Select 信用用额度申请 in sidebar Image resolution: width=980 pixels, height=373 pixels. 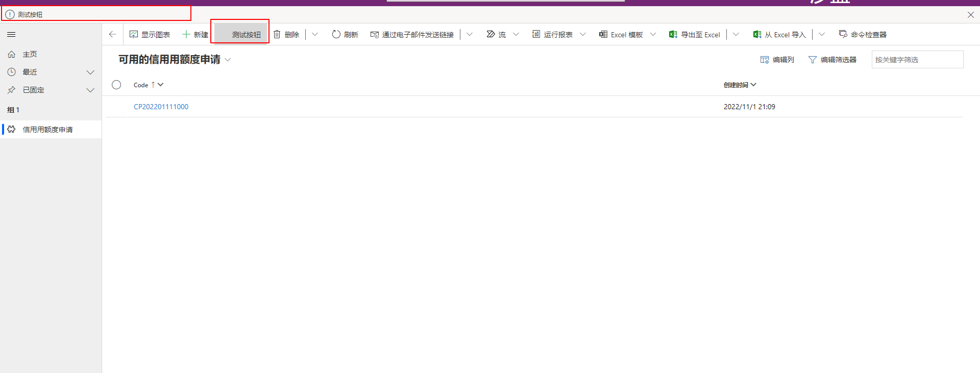pos(51,130)
